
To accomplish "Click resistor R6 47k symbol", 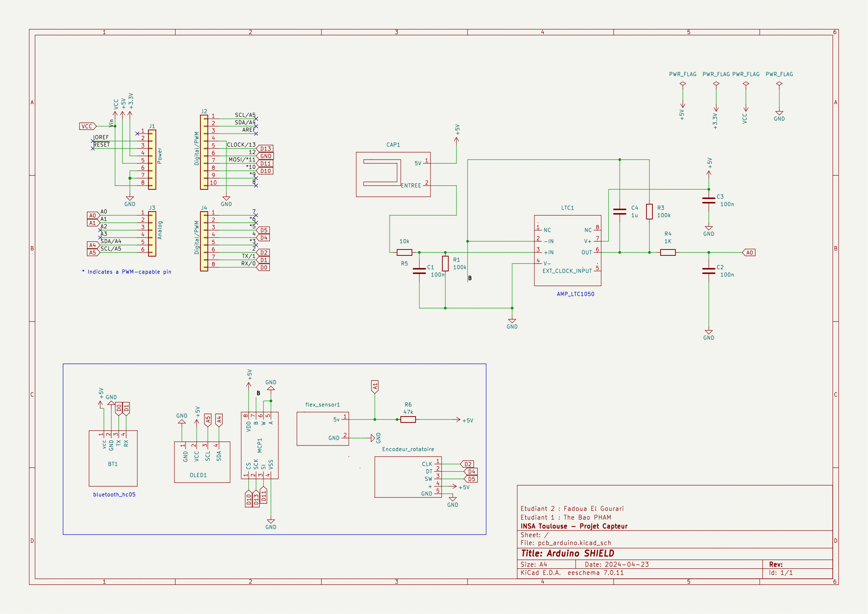I will point(408,419).
